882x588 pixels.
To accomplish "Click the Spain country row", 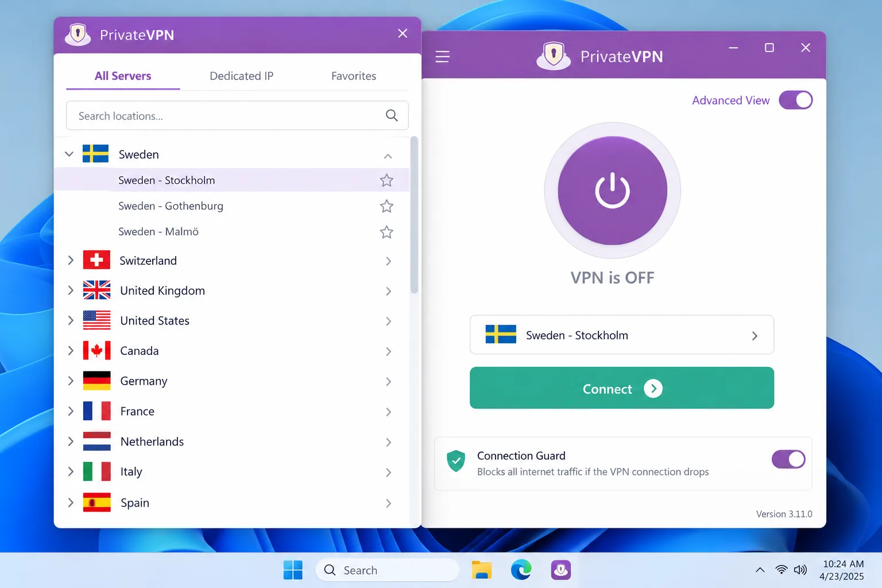I will click(231, 502).
